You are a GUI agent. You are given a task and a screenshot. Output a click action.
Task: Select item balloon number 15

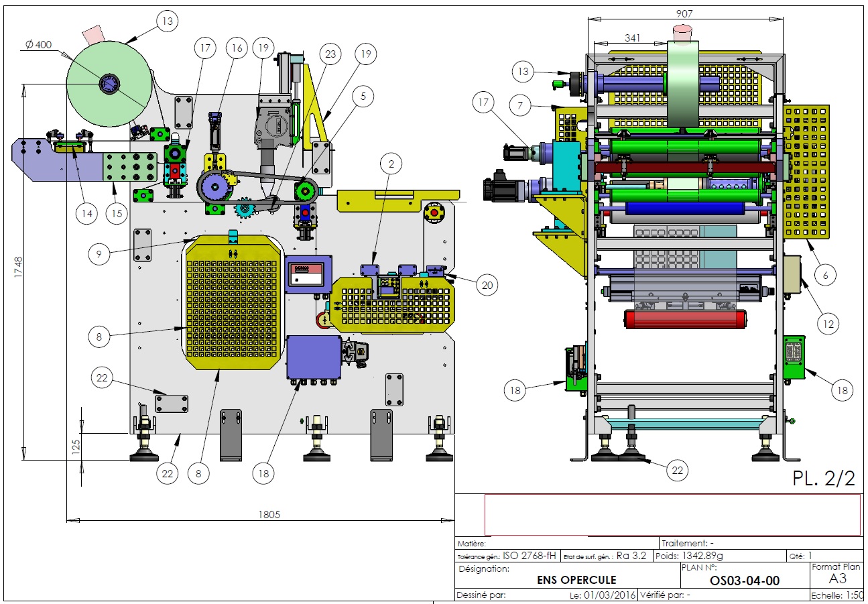coord(117,213)
